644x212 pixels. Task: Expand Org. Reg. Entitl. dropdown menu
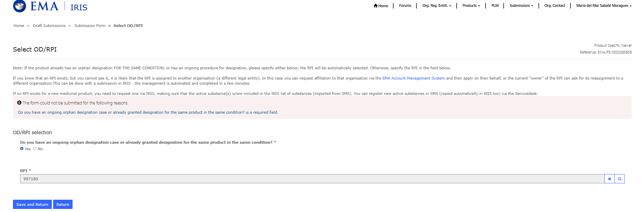pyautogui.click(x=436, y=6)
